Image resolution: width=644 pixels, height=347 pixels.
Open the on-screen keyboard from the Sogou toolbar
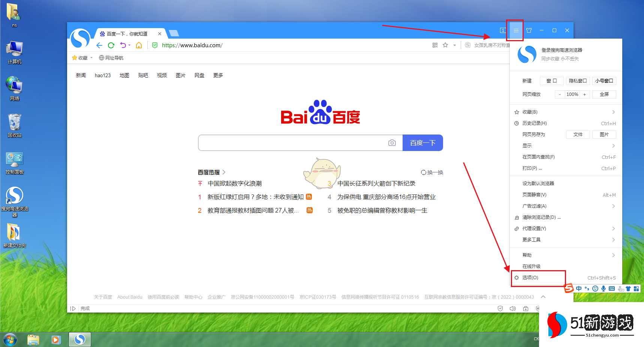(612, 289)
